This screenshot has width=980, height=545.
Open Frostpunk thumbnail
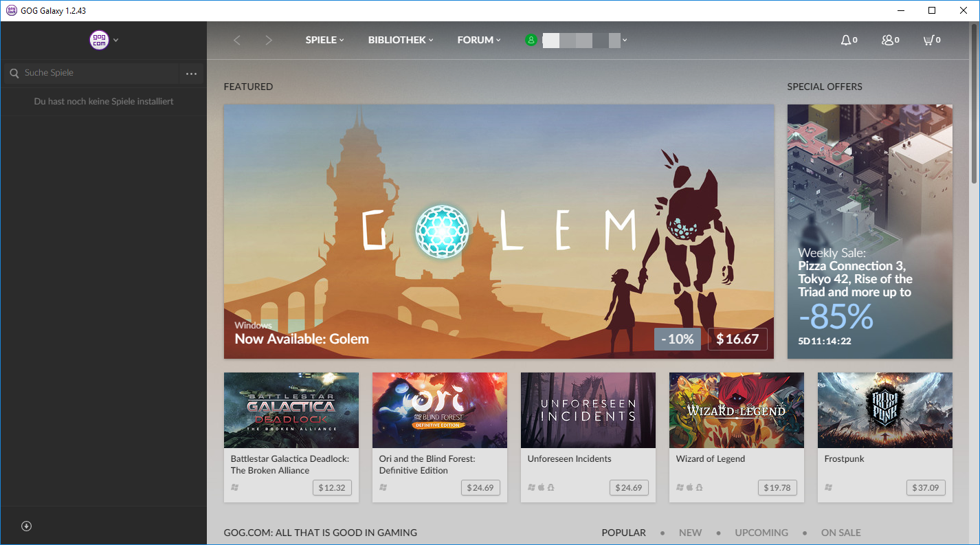(885, 410)
